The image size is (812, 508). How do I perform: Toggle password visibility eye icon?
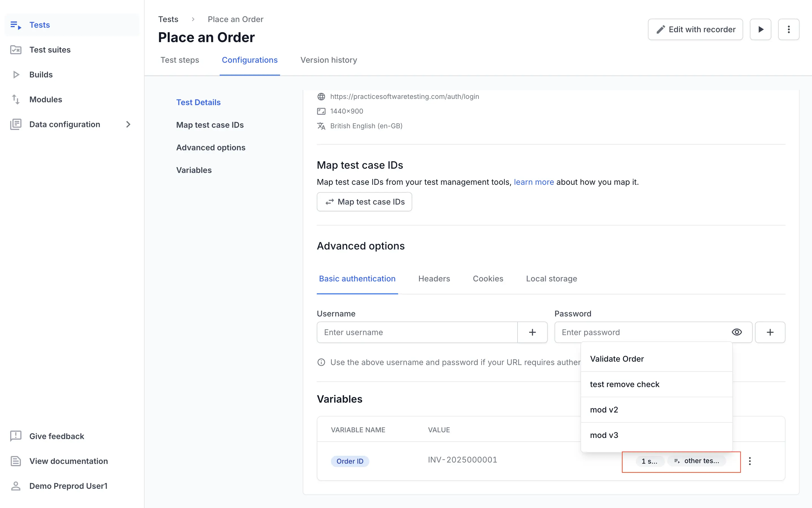coord(736,332)
